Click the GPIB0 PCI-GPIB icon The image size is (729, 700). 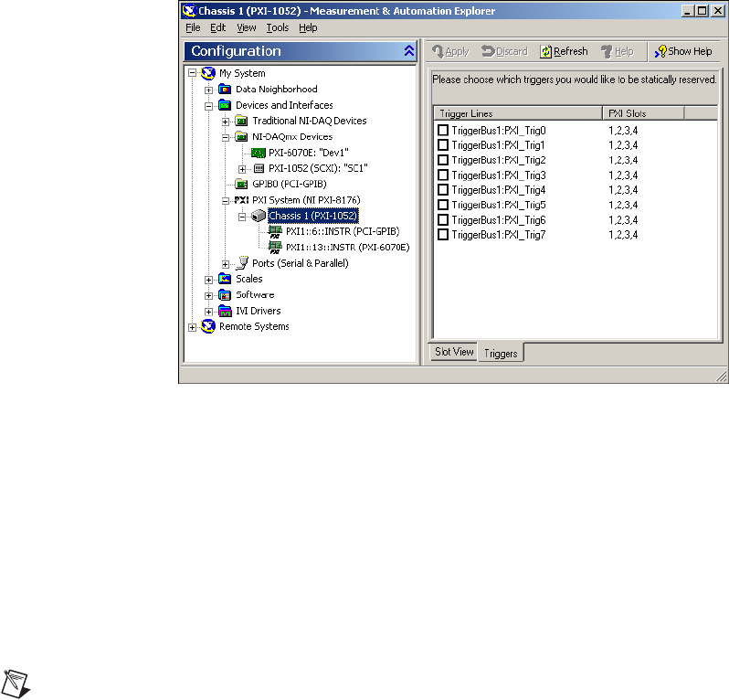[x=241, y=185]
